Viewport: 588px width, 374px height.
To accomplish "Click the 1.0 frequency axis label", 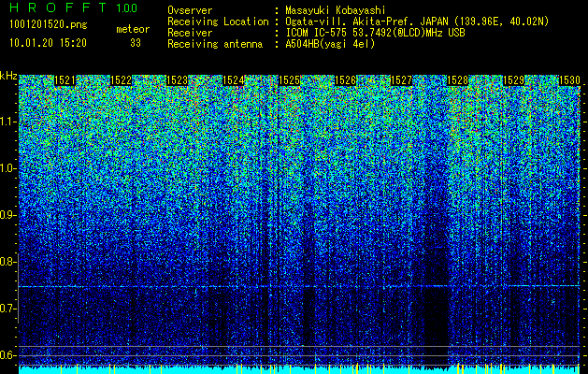I will click(7, 168).
